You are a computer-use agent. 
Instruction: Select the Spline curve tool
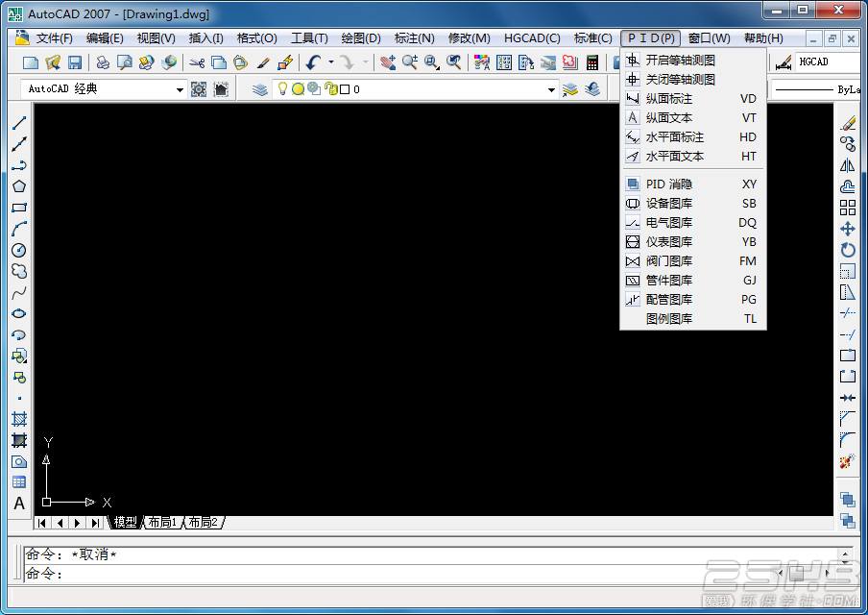(19, 292)
